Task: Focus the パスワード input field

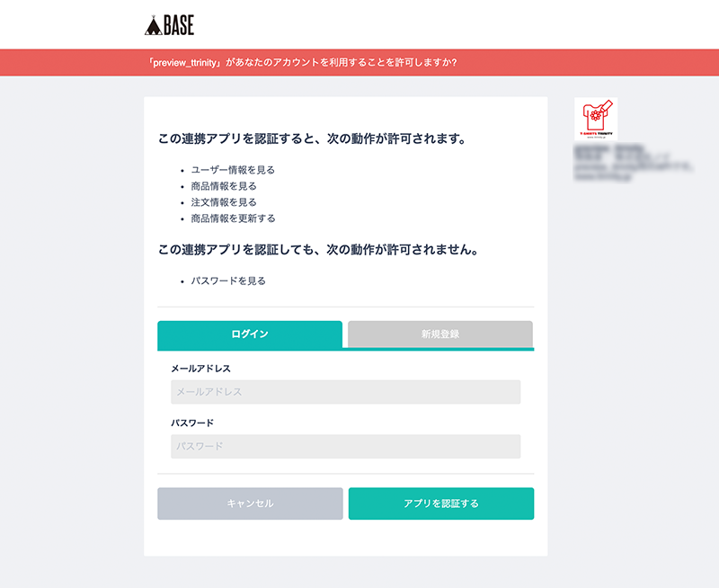Action: point(346,446)
